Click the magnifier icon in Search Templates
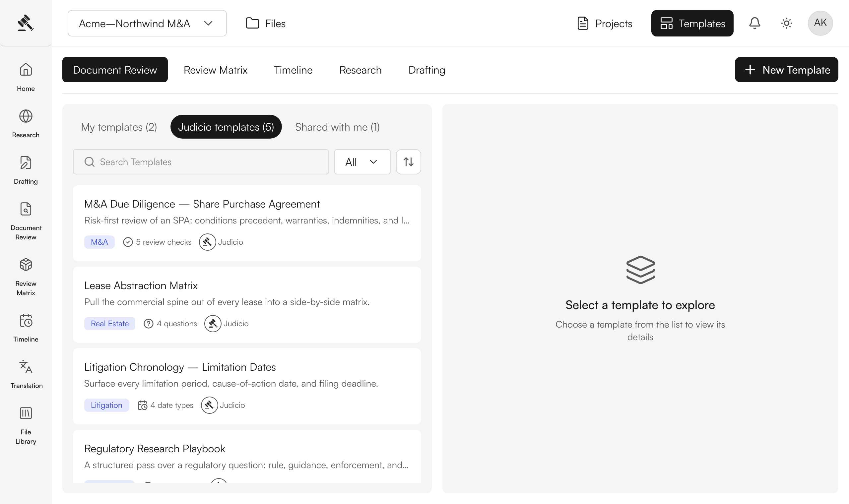849x504 pixels. 89,162
